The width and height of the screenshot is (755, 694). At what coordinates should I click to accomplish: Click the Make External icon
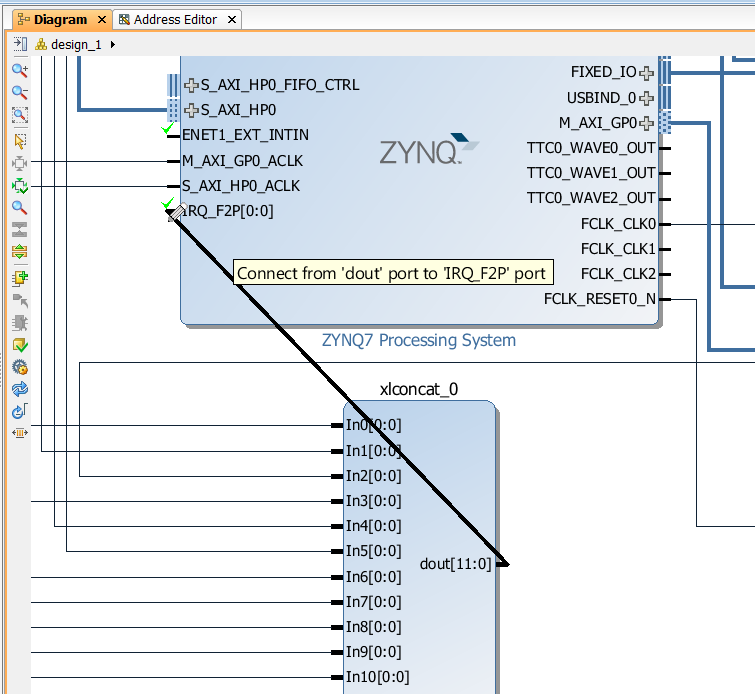(20, 301)
